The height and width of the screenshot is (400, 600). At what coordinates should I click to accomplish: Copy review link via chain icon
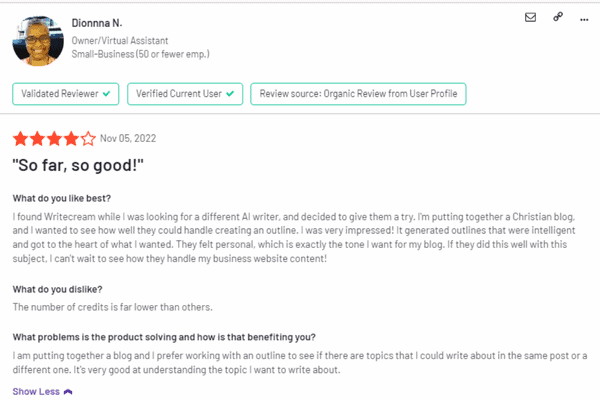(x=556, y=17)
